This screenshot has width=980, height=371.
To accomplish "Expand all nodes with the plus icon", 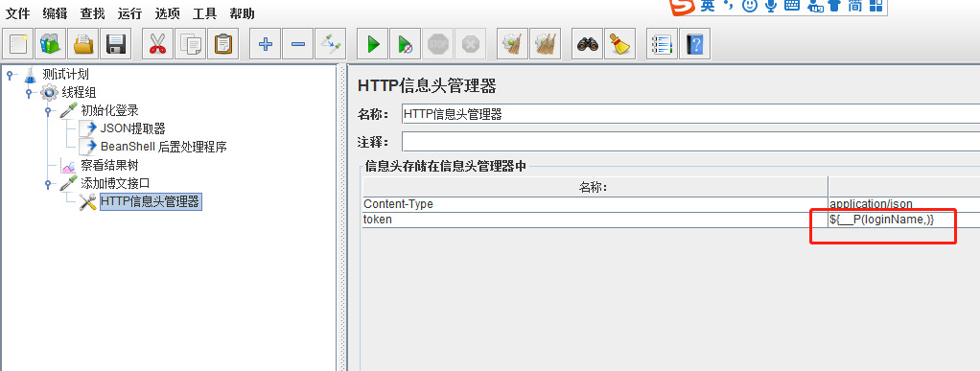I will (265, 44).
